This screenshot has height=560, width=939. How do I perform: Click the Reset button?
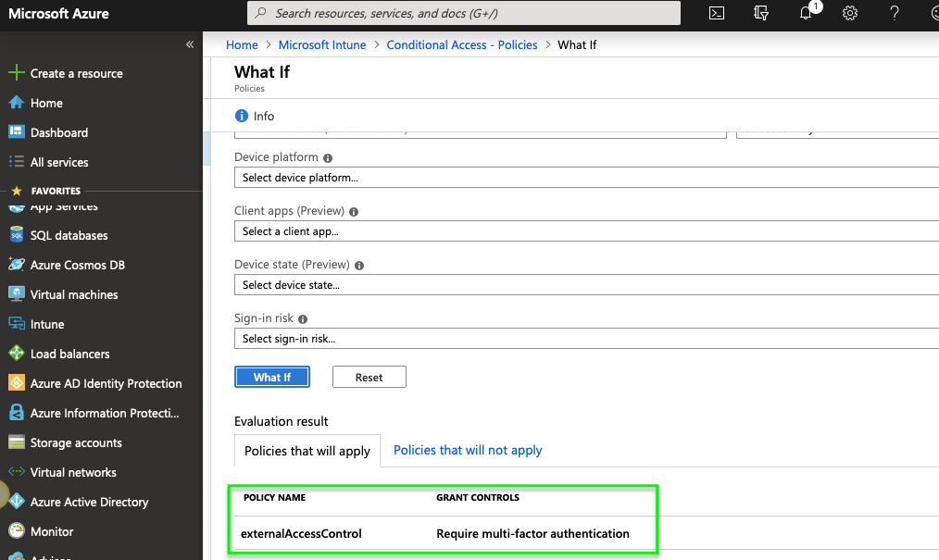point(369,377)
